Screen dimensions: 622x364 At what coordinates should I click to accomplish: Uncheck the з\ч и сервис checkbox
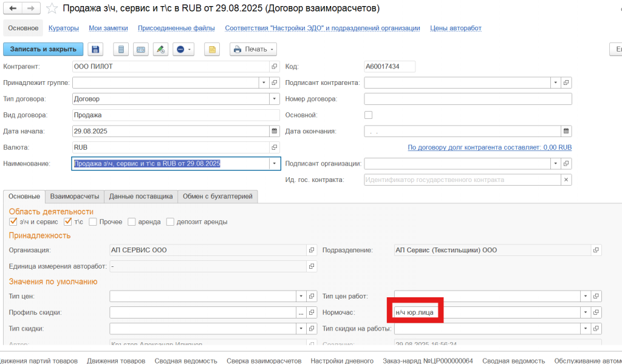tap(13, 222)
